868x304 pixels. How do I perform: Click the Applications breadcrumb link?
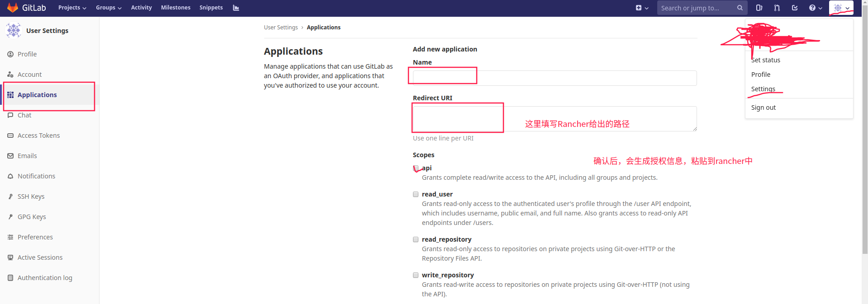323,28
